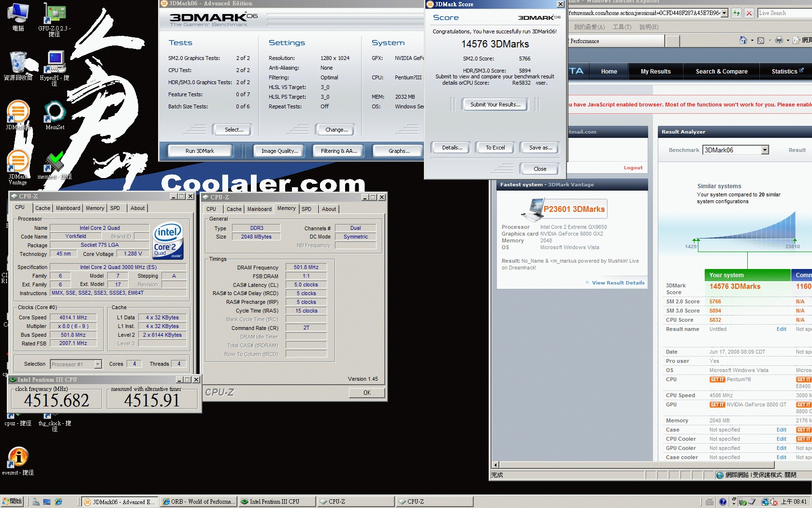Click Edit link beside Result name
The height and width of the screenshot is (508, 812).
click(782, 329)
